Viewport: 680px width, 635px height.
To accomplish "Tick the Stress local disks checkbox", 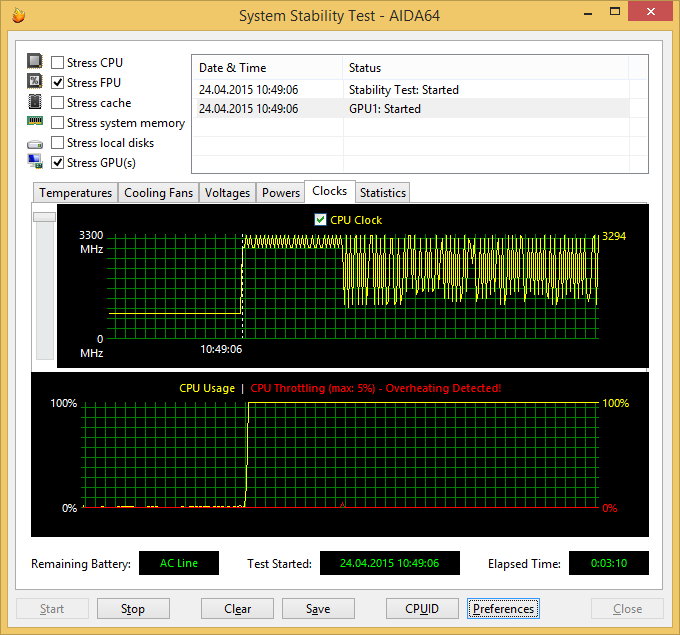I will (57, 143).
